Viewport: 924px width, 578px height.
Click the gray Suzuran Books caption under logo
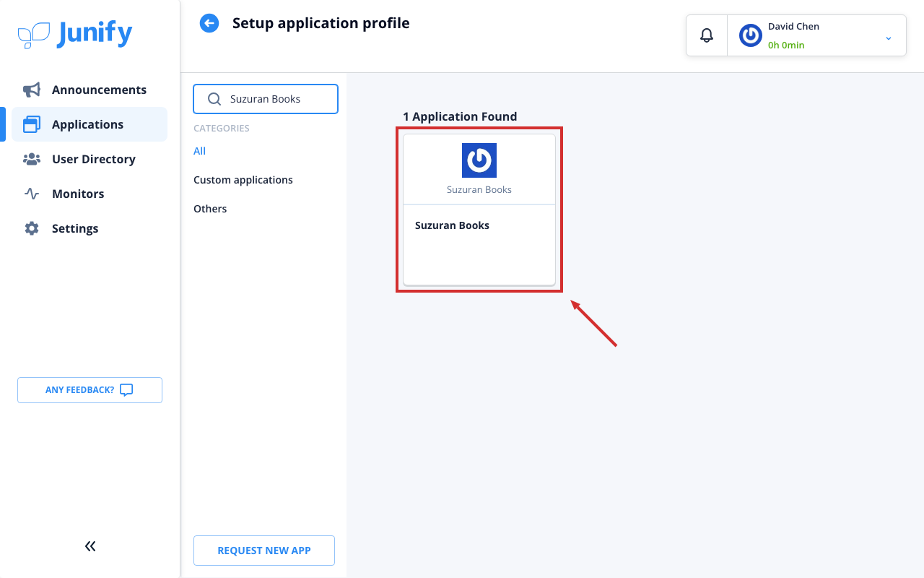(x=479, y=189)
